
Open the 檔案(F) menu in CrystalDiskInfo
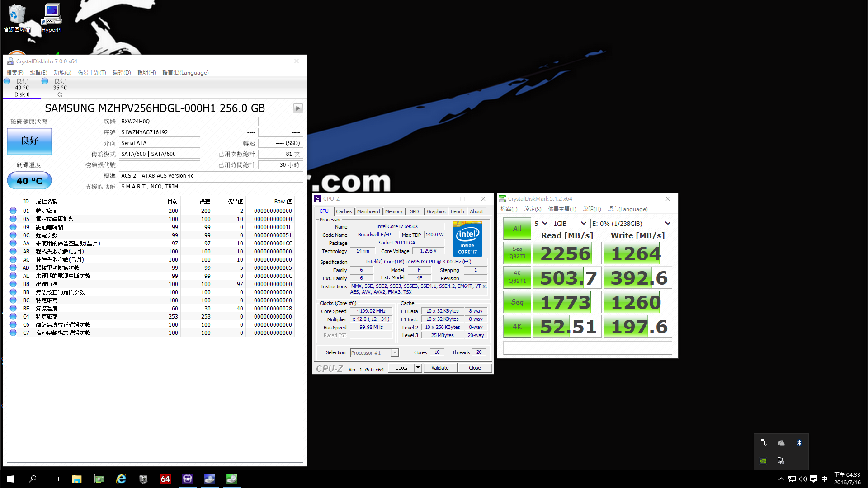(x=14, y=73)
